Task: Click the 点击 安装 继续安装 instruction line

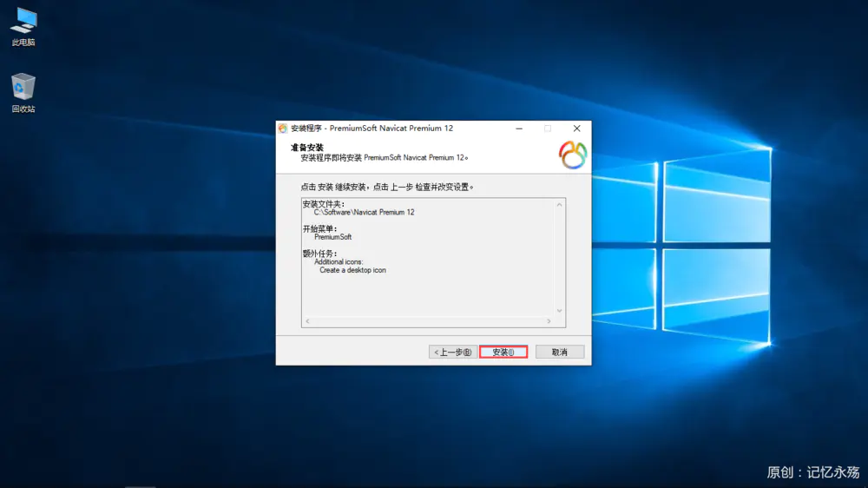Action: coord(387,188)
